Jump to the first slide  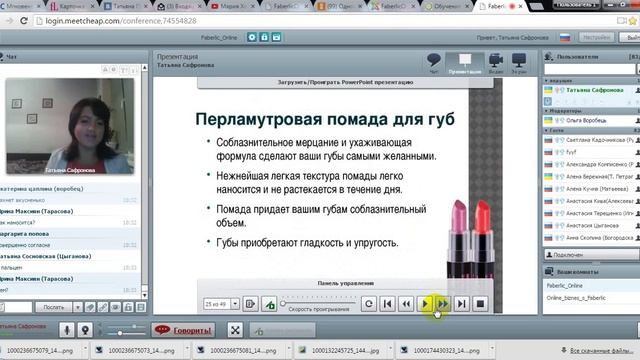387,304
